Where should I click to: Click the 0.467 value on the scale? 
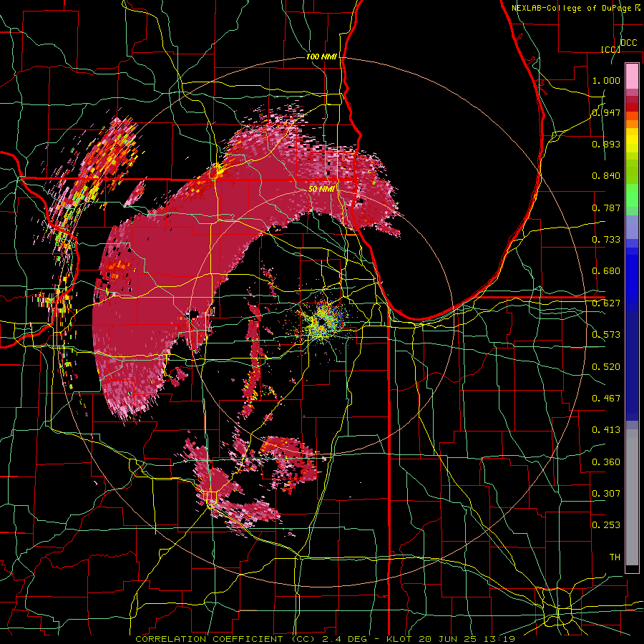point(606,399)
